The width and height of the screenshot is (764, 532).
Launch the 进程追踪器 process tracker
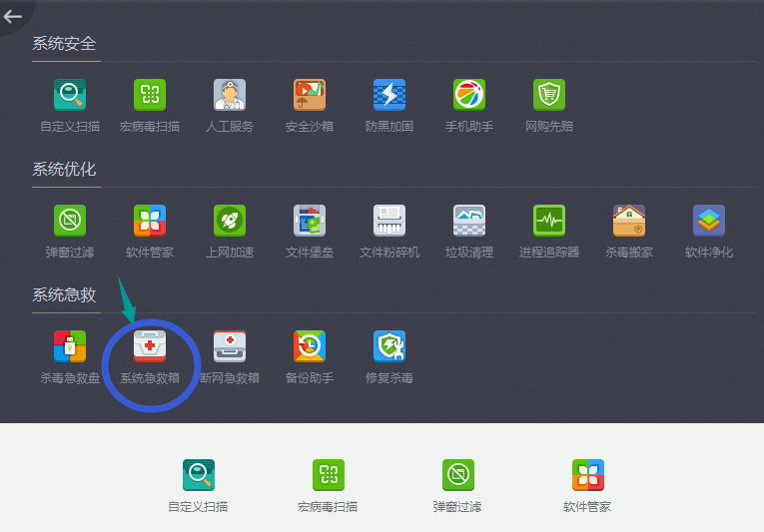(x=549, y=221)
